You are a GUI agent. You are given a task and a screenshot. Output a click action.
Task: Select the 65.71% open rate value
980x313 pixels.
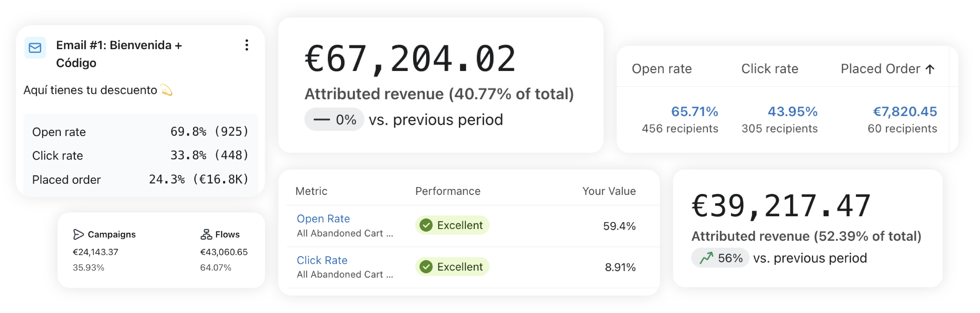[x=694, y=112]
